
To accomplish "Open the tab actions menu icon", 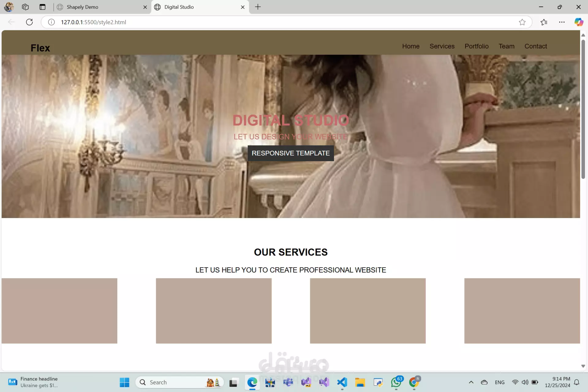I will click(42, 7).
